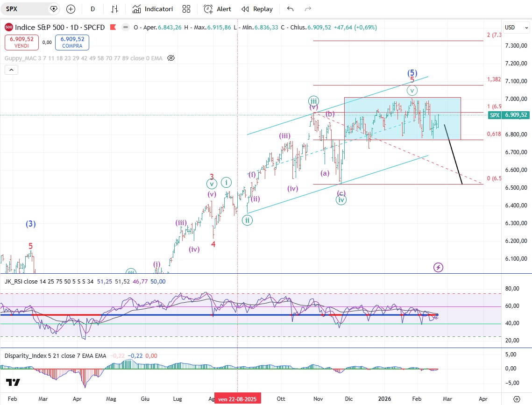Image resolution: width=532 pixels, height=405 pixels.
Task: Click the purple lightning bolt event icon
Action: click(438, 267)
